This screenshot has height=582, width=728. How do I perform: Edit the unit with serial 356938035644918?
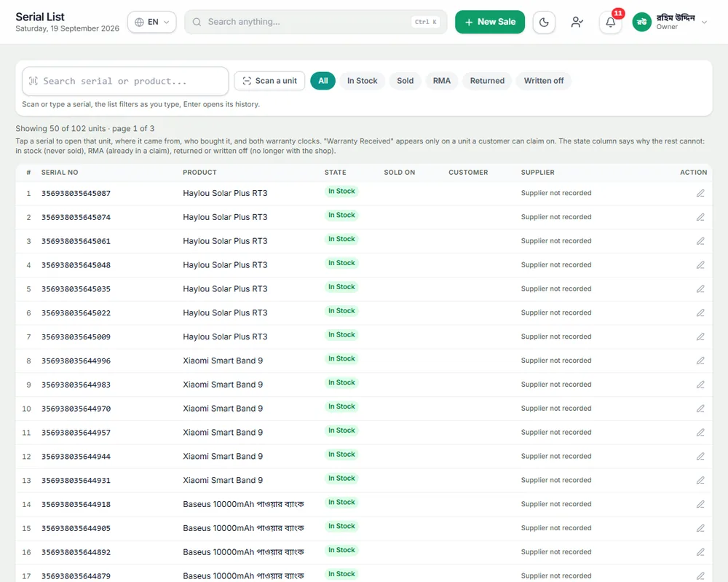(x=700, y=504)
